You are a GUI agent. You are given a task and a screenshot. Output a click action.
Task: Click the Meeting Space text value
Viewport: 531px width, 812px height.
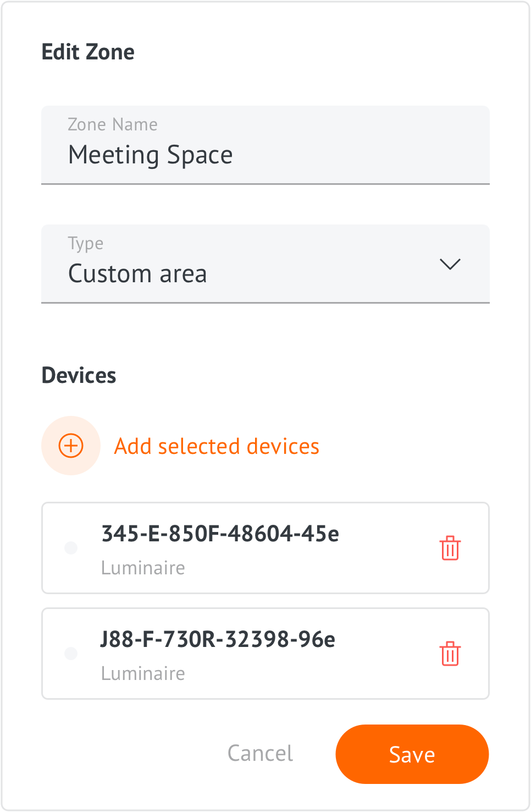tap(151, 155)
